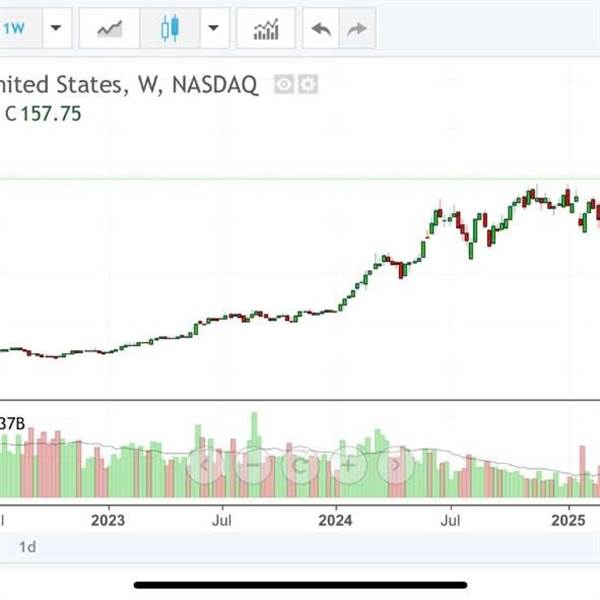Open series settings gear icon
The width and height of the screenshot is (600, 600).
[x=308, y=84]
